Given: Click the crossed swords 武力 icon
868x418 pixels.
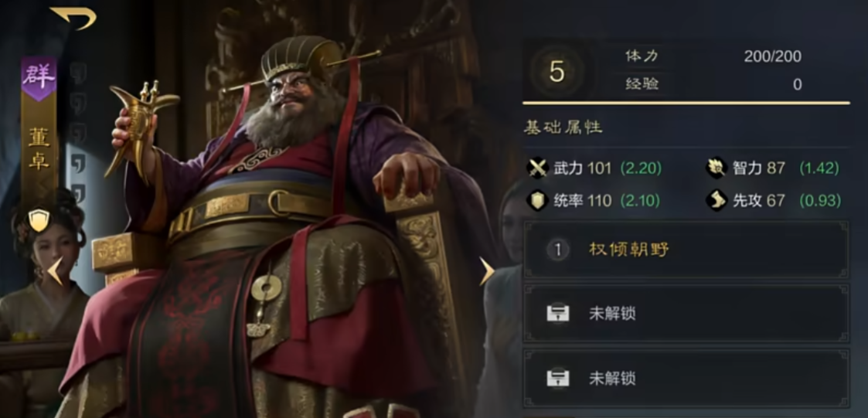Looking at the screenshot, I should pos(537,168).
